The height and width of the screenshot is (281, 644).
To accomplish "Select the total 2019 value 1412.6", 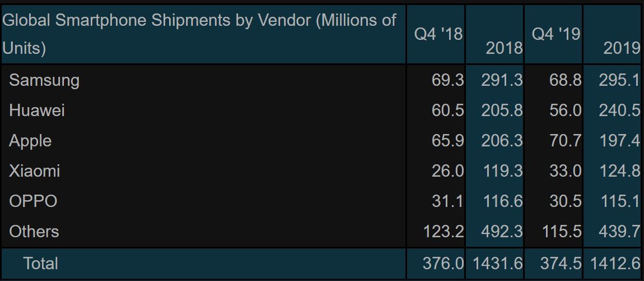I will [615, 263].
